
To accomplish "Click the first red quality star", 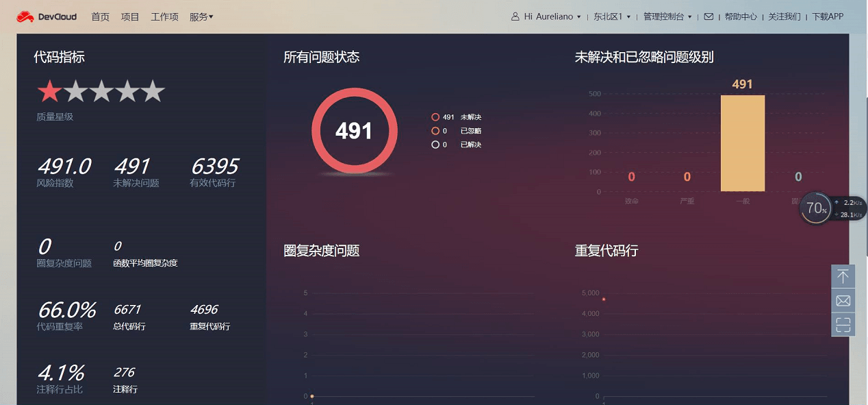I will (49, 91).
